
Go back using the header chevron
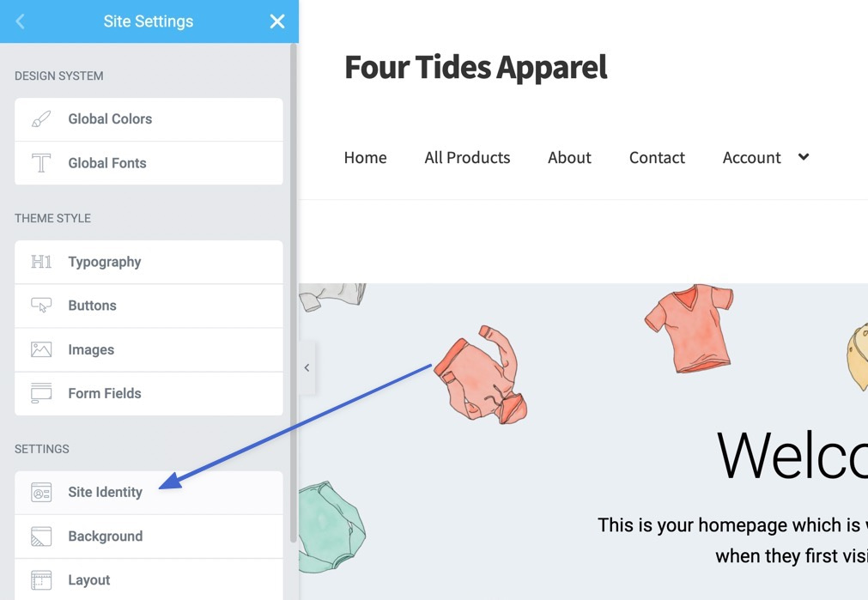coord(20,21)
